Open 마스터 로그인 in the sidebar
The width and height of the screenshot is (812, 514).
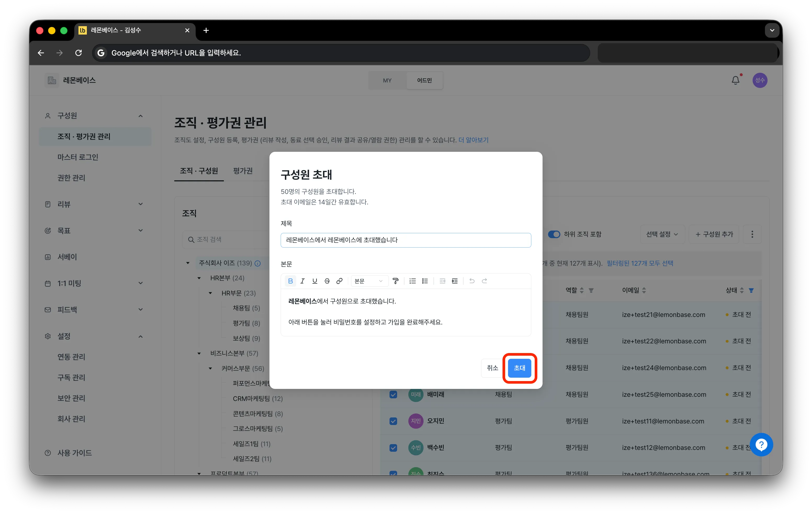click(77, 157)
